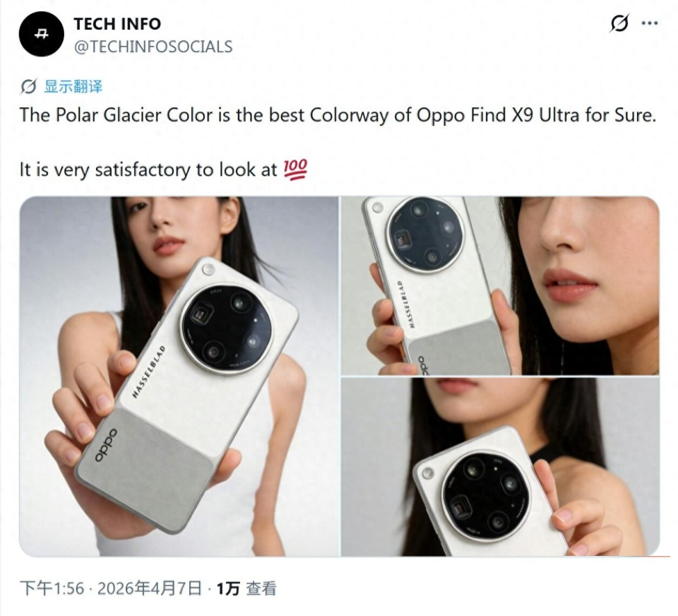The height and width of the screenshot is (616, 678).
Task: Click the round camera module in the bottom-right photo
Action: [x=486, y=494]
